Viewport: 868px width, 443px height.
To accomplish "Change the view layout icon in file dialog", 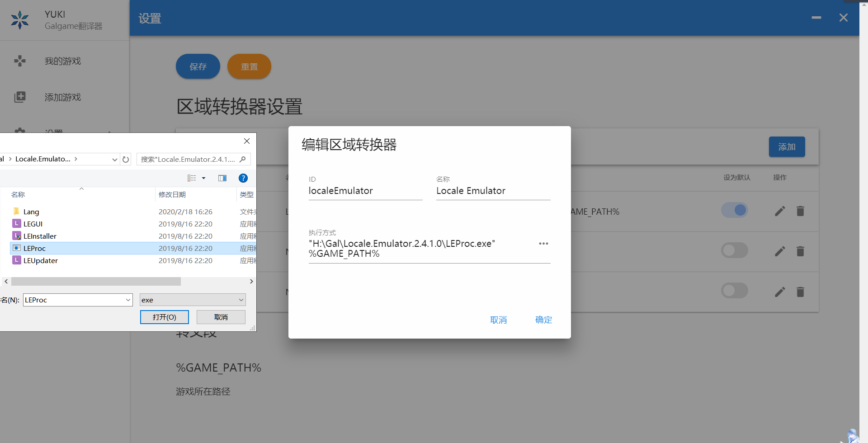I will pos(192,178).
